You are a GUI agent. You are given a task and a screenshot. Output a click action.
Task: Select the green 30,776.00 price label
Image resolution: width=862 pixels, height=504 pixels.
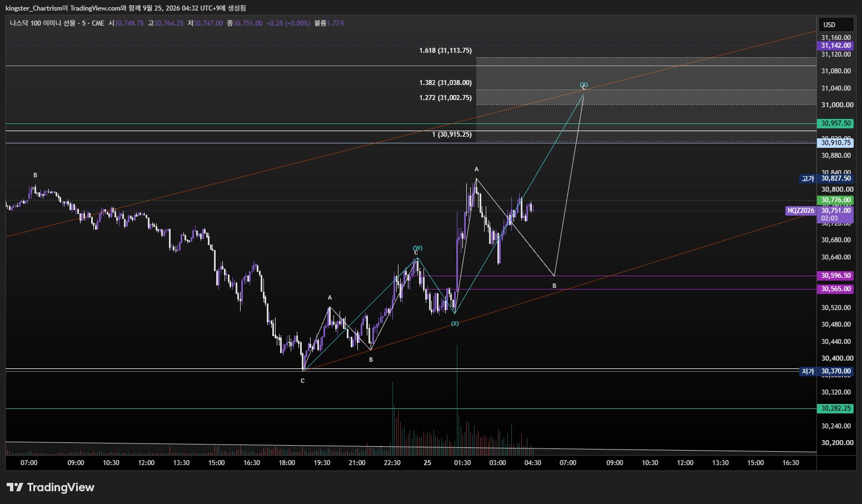pyautogui.click(x=835, y=200)
